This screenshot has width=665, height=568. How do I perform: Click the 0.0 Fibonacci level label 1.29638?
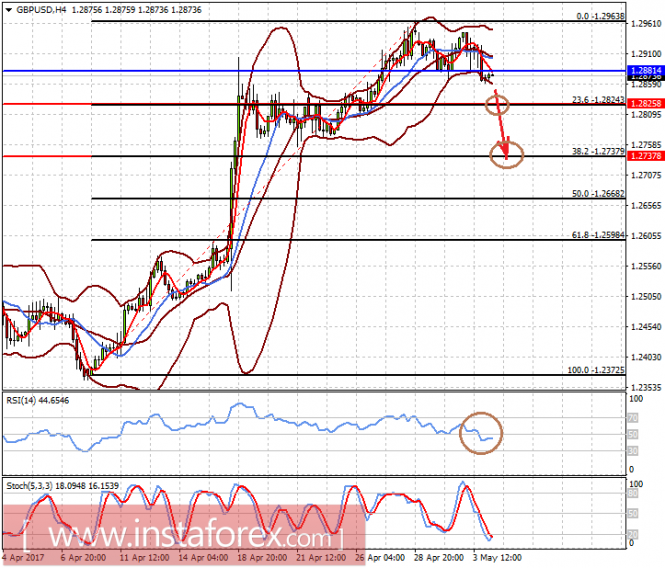tap(600, 16)
